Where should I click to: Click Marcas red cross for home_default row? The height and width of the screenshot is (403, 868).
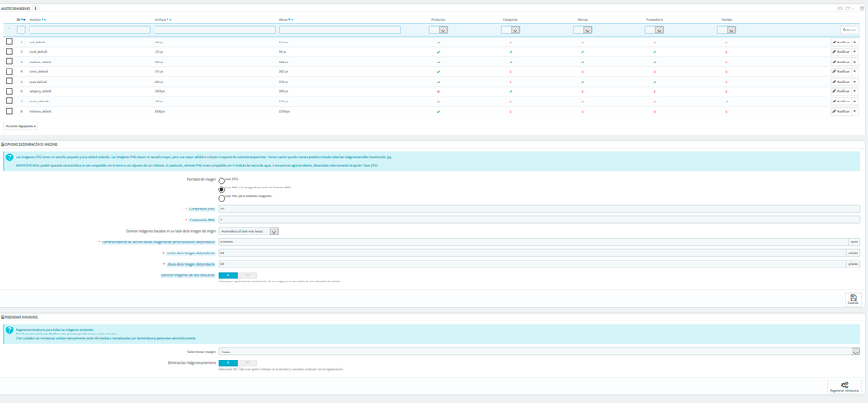(x=582, y=72)
